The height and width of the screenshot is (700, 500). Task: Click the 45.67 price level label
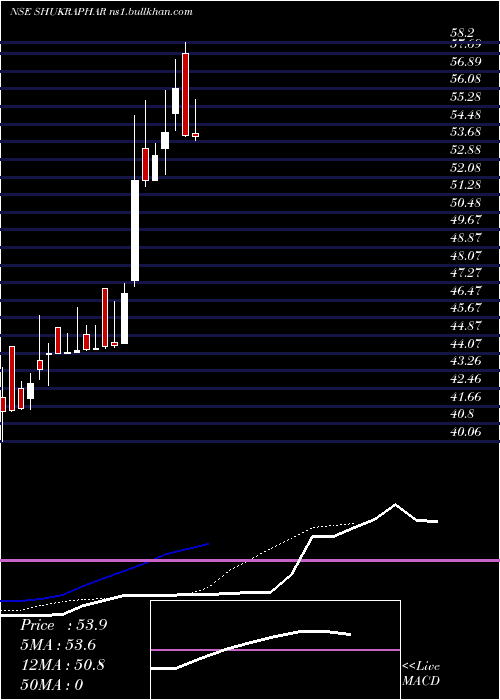point(466,308)
